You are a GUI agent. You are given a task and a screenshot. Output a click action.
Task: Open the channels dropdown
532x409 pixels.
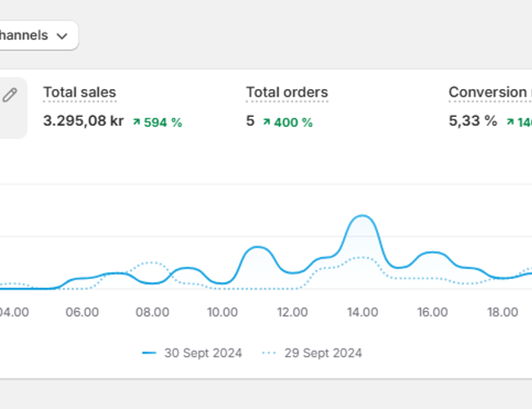coord(37,36)
